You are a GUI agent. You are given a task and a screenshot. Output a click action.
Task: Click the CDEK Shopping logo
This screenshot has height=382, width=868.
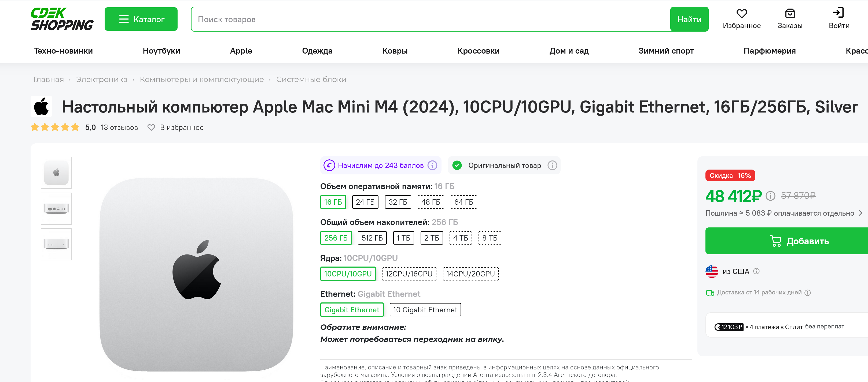[x=62, y=19]
